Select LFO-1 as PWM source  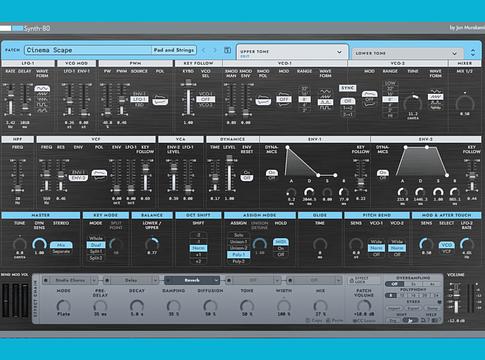click(139, 99)
